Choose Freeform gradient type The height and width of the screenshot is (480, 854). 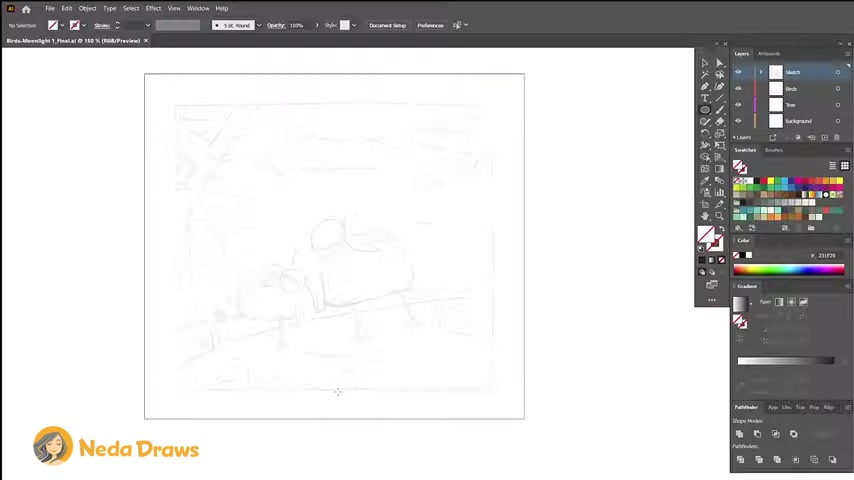[x=803, y=302]
